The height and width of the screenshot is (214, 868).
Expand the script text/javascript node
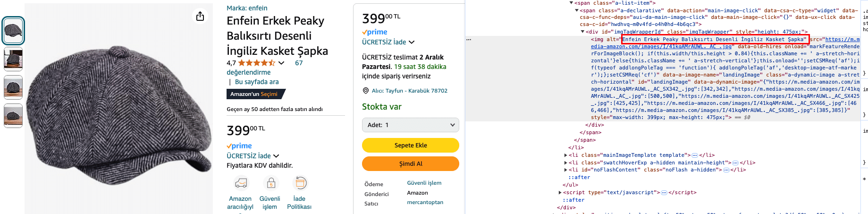tap(560, 193)
